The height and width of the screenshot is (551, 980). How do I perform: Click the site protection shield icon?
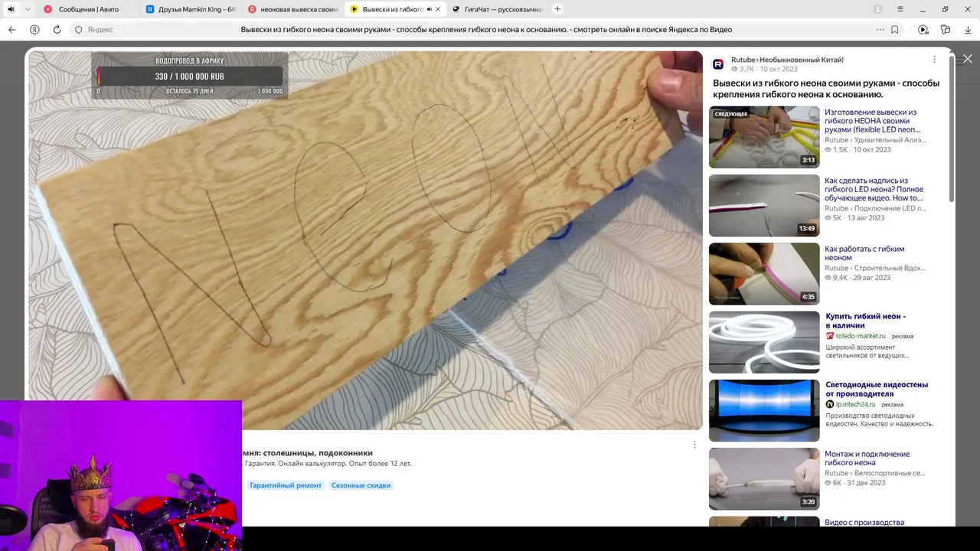coord(78,29)
